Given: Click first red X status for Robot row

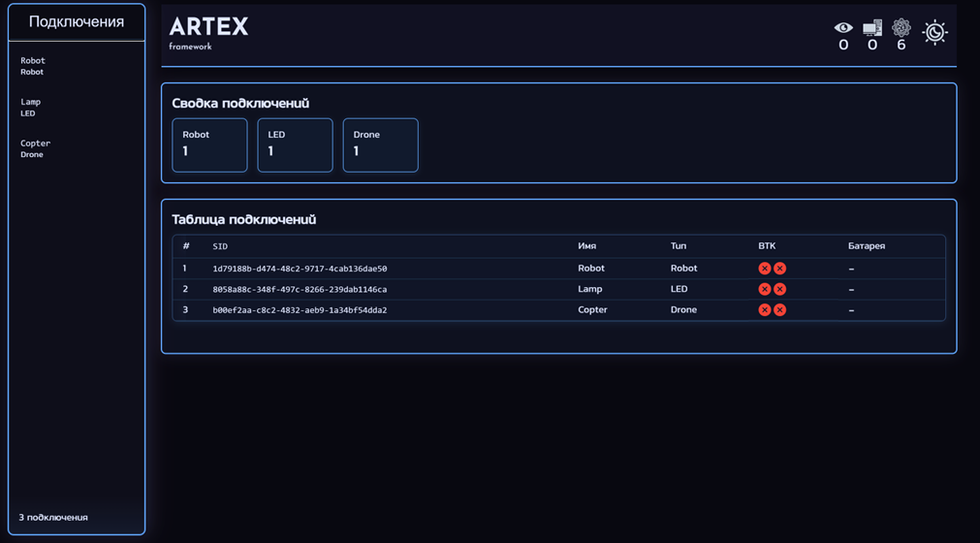Looking at the screenshot, I should point(765,269).
